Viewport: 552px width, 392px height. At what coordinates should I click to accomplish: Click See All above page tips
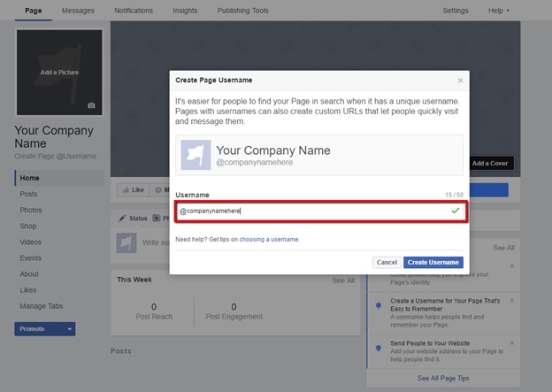coord(503,248)
